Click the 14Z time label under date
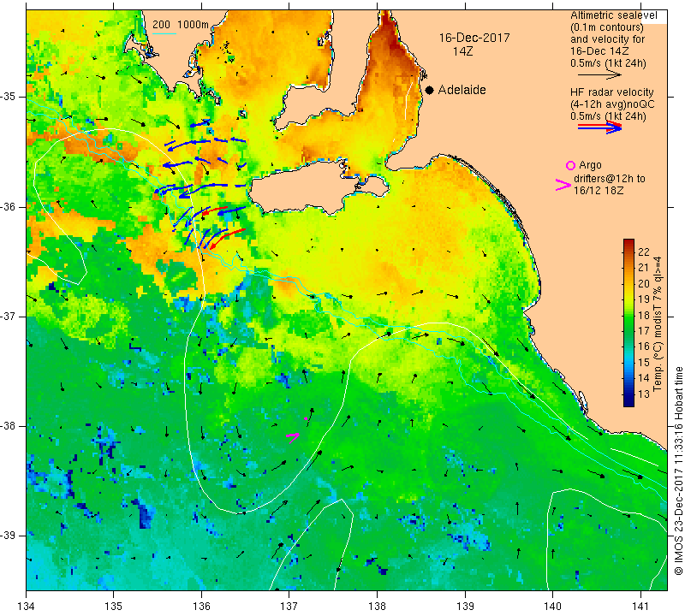The width and height of the screenshot is (685, 616). tap(462, 51)
